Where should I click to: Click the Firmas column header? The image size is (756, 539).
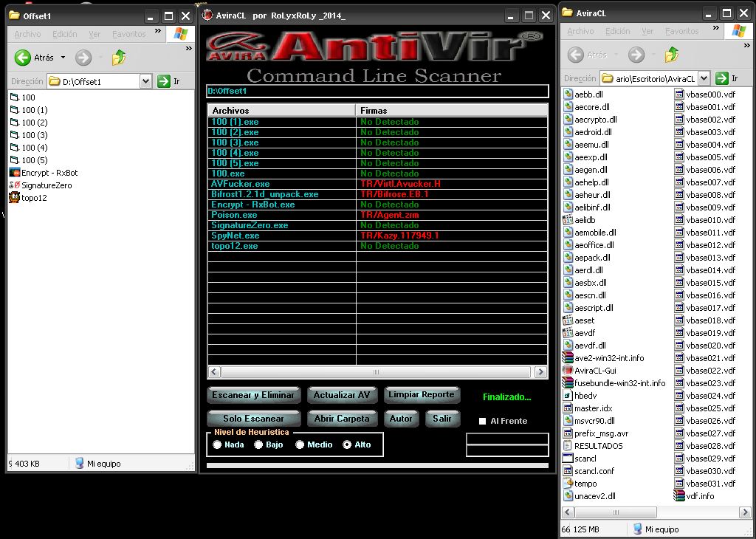click(x=452, y=110)
